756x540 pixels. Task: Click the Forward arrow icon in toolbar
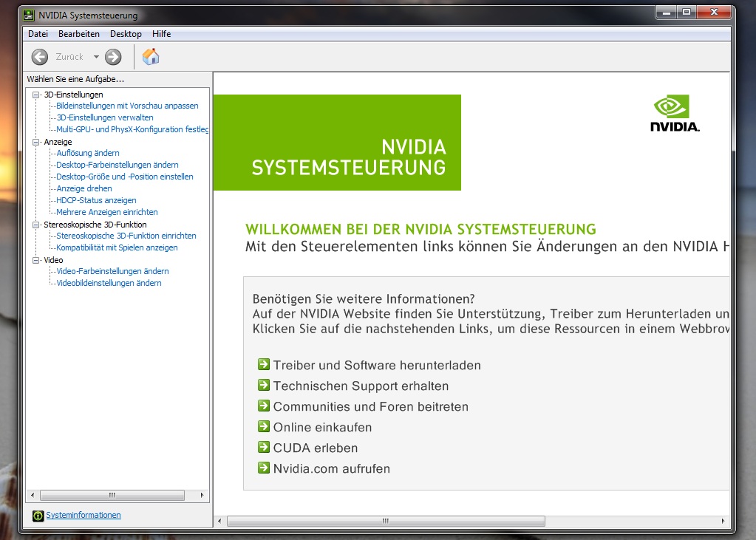pos(113,57)
